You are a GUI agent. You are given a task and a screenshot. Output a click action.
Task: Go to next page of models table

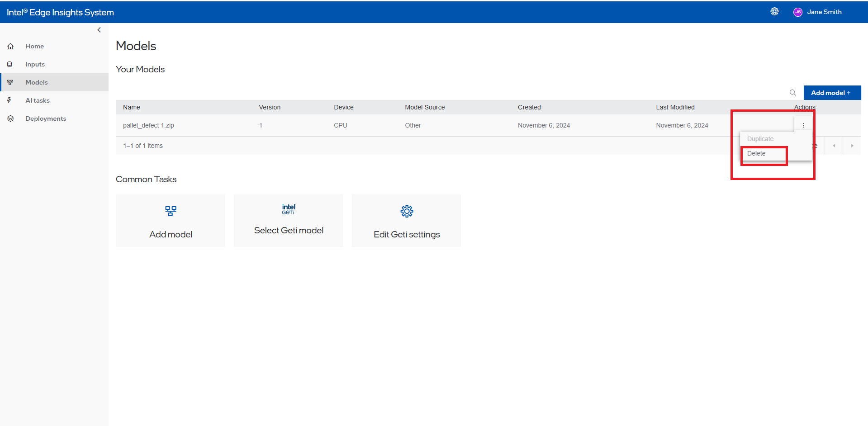coord(852,146)
